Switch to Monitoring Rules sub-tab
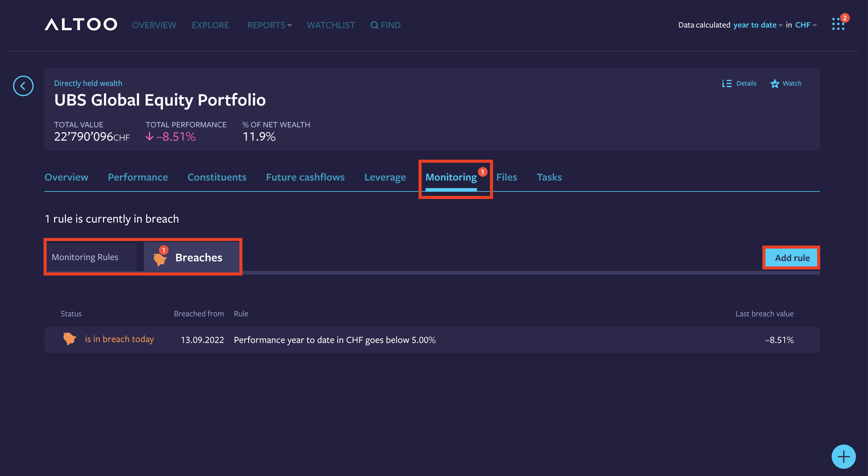Viewport: 868px width, 476px height. (x=91, y=257)
